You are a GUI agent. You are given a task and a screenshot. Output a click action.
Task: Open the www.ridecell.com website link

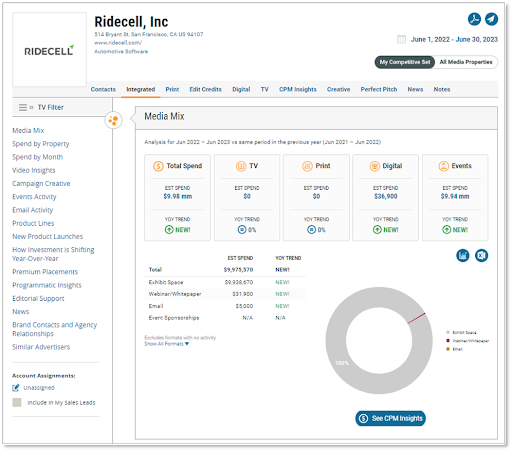tap(118, 43)
